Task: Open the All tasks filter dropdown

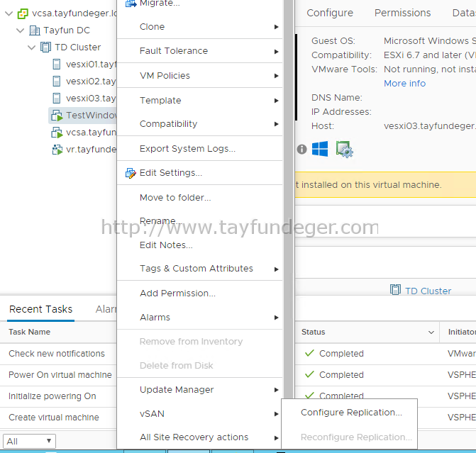Action: tap(29, 441)
